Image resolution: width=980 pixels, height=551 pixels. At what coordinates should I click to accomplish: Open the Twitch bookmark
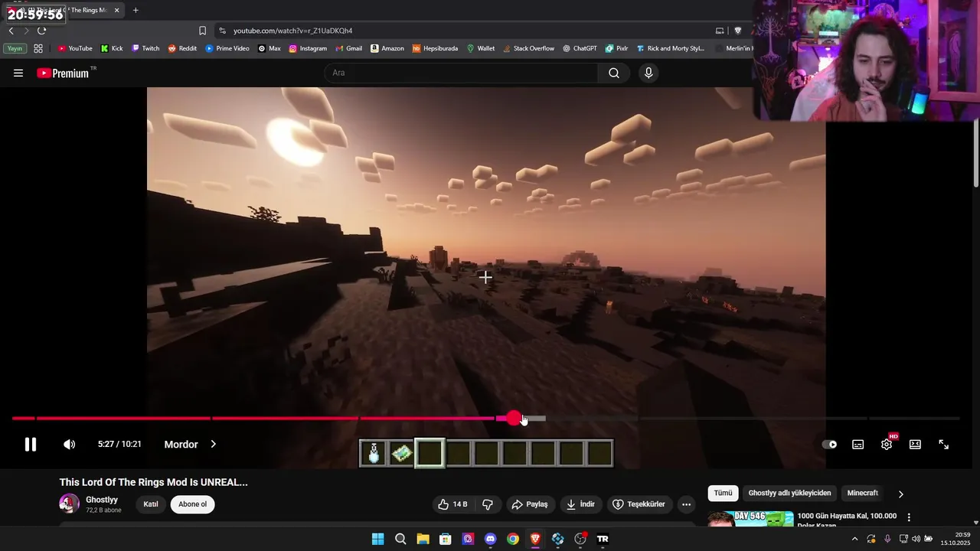click(145, 48)
